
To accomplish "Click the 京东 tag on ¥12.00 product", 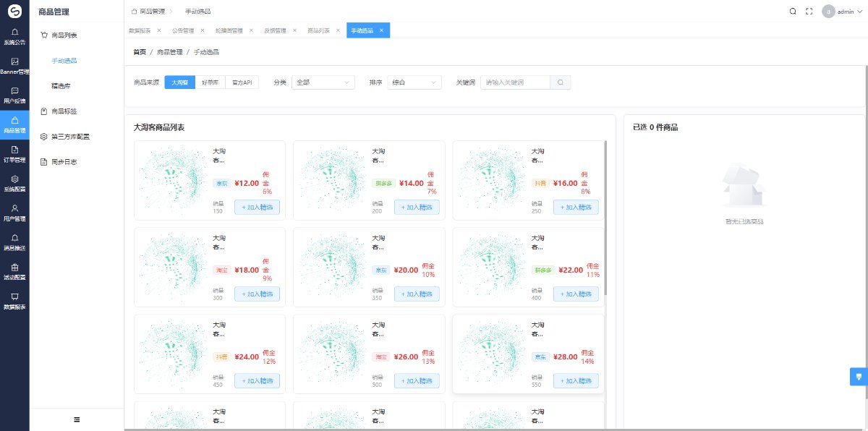I will pyautogui.click(x=222, y=183).
